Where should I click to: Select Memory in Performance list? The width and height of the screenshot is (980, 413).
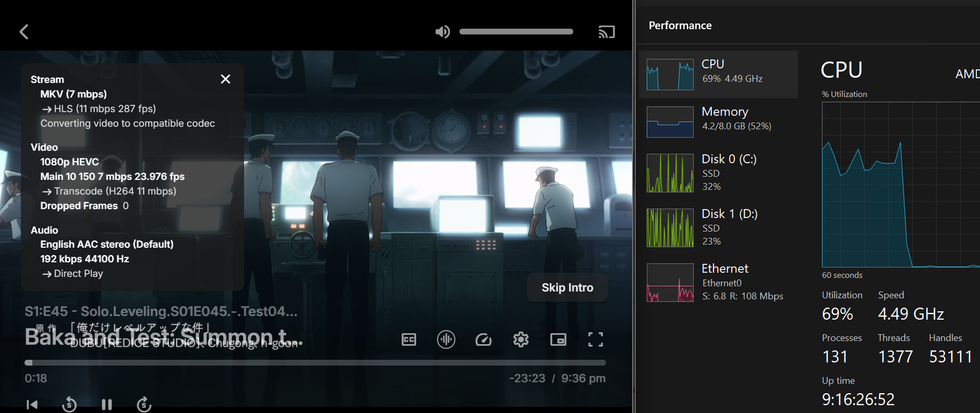point(718,122)
